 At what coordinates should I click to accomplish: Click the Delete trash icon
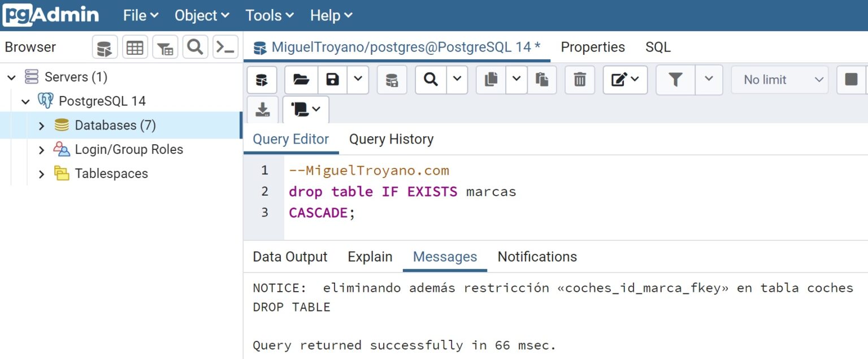pos(580,80)
